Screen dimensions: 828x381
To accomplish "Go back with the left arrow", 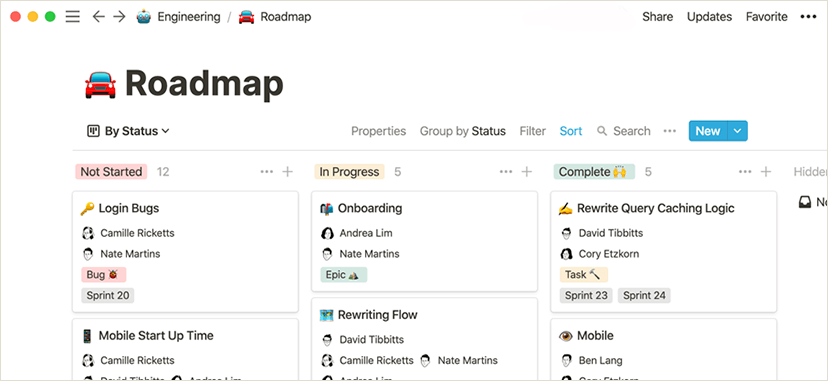I will 98,17.
